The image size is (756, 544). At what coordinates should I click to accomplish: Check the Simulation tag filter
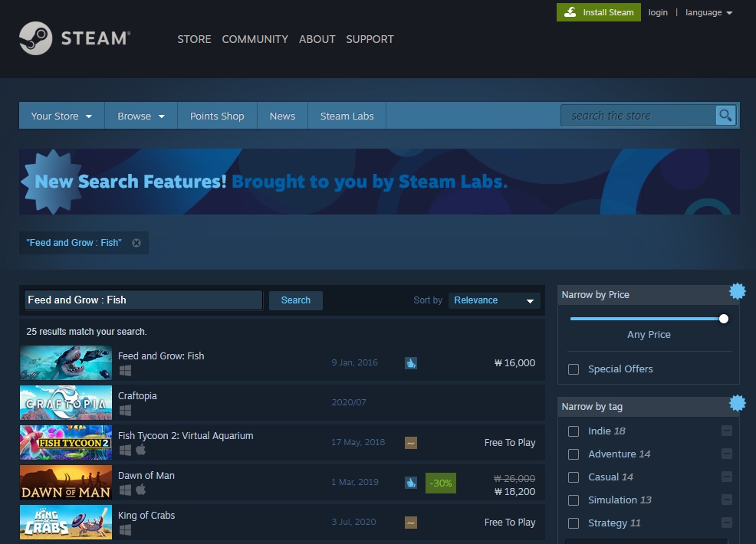[x=574, y=500]
